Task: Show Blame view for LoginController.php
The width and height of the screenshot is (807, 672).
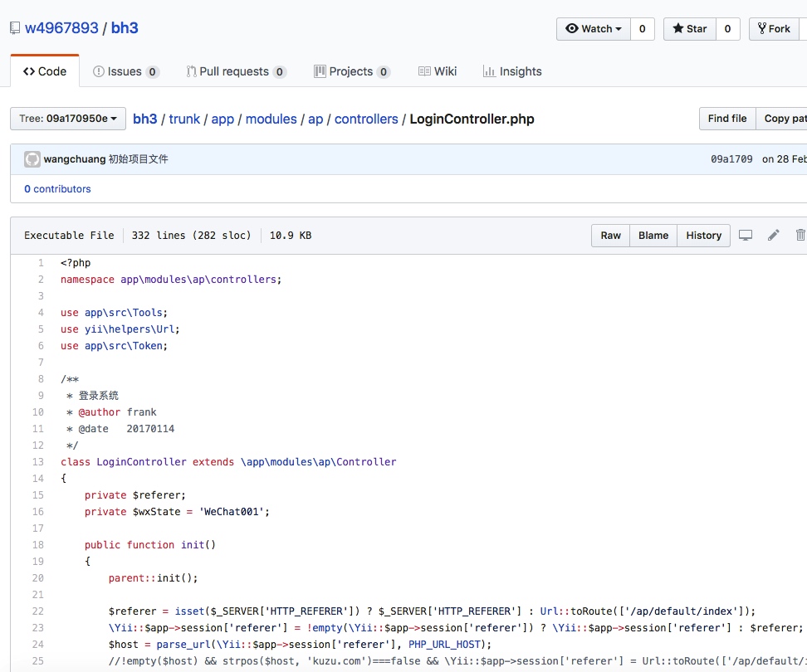Action: tap(653, 236)
